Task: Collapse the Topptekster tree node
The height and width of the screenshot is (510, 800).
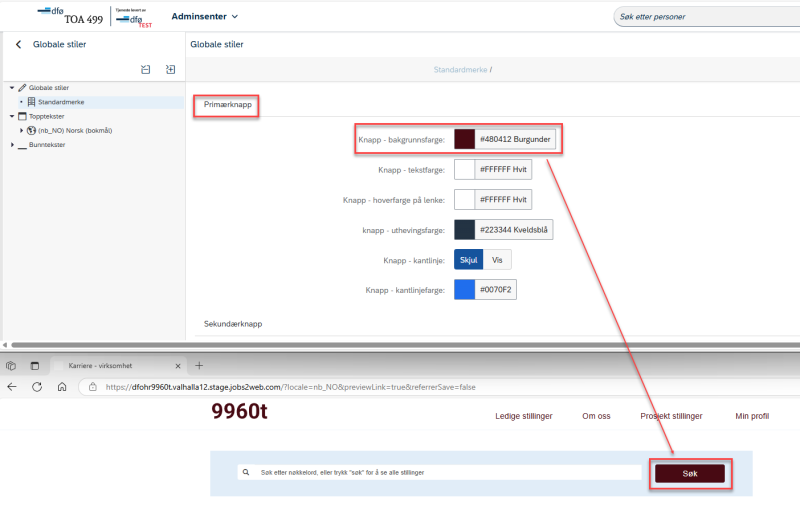Action: click(12, 116)
